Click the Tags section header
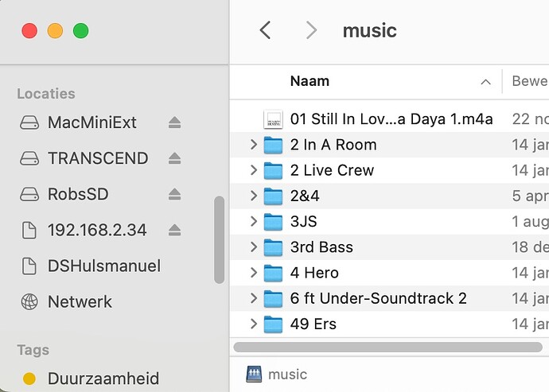Image resolution: width=549 pixels, height=392 pixels. (33, 350)
